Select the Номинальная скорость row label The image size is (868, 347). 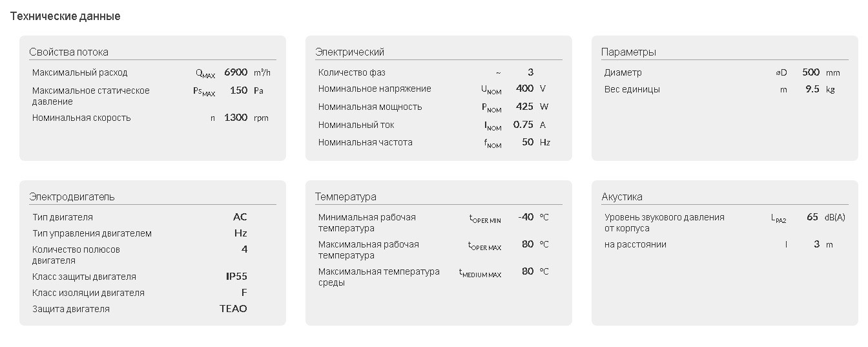81,118
